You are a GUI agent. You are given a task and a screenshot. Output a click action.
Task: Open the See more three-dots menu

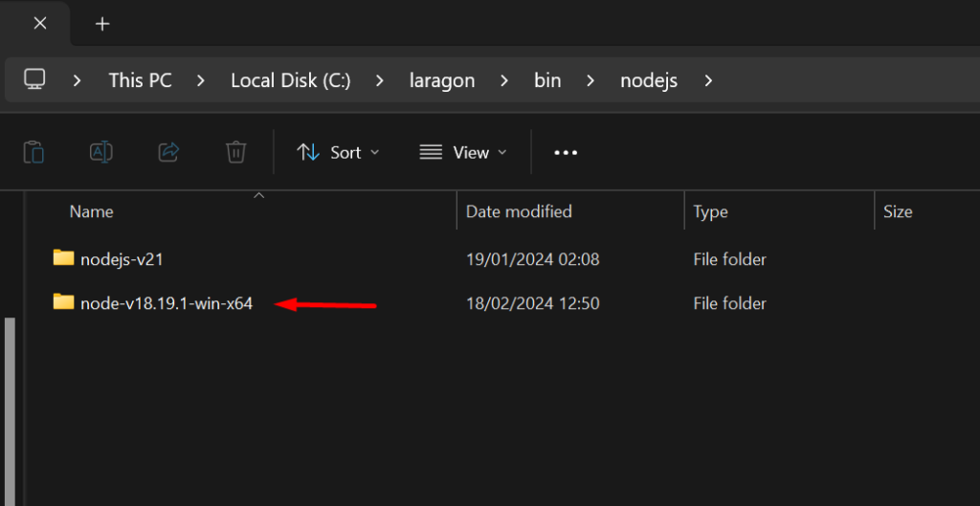tap(566, 152)
